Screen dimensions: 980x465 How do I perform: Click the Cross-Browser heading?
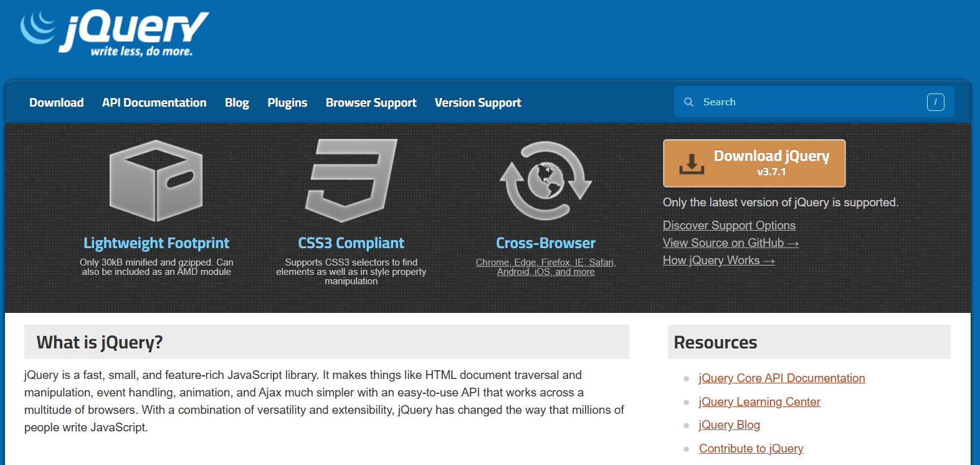(546, 243)
